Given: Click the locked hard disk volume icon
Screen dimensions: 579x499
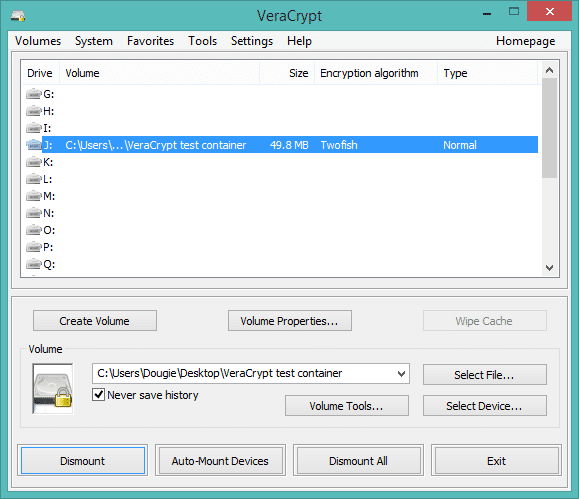Looking at the screenshot, I should 53,389.
